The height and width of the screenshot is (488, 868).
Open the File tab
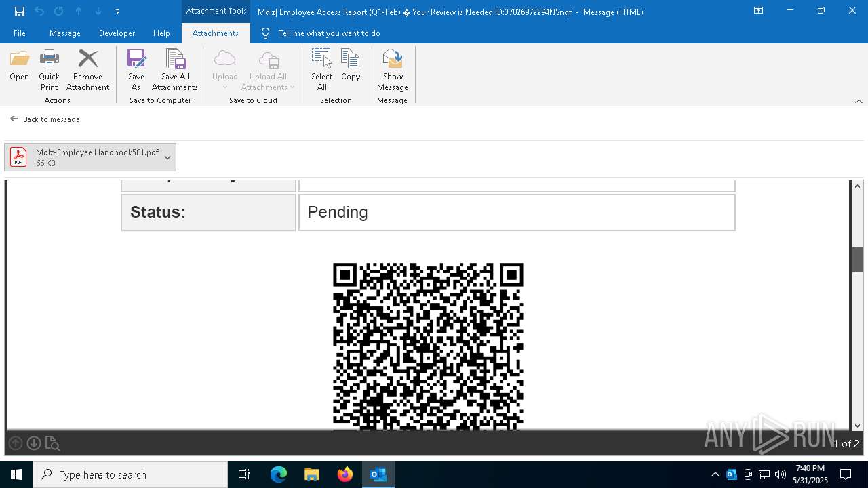(x=20, y=33)
